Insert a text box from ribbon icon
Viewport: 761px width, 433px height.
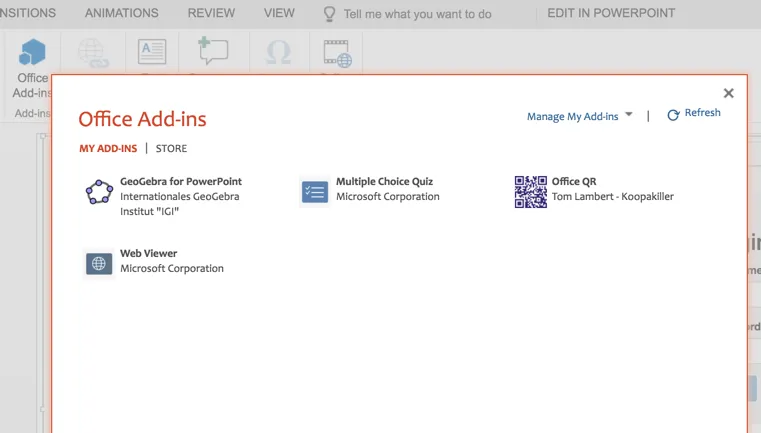[x=152, y=52]
